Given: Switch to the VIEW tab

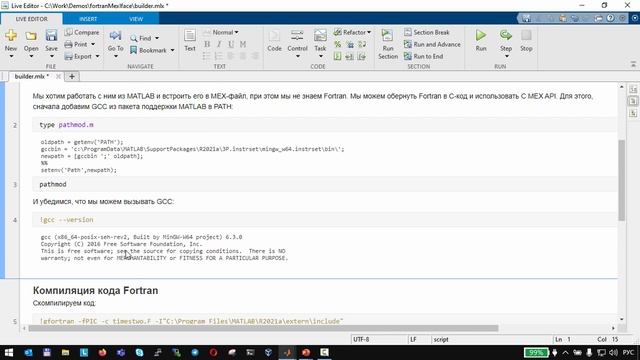Looking at the screenshot, I should 136,19.
